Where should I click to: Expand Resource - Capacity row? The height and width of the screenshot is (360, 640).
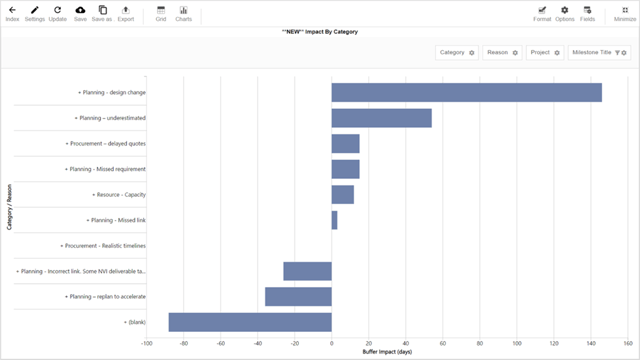click(x=93, y=195)
